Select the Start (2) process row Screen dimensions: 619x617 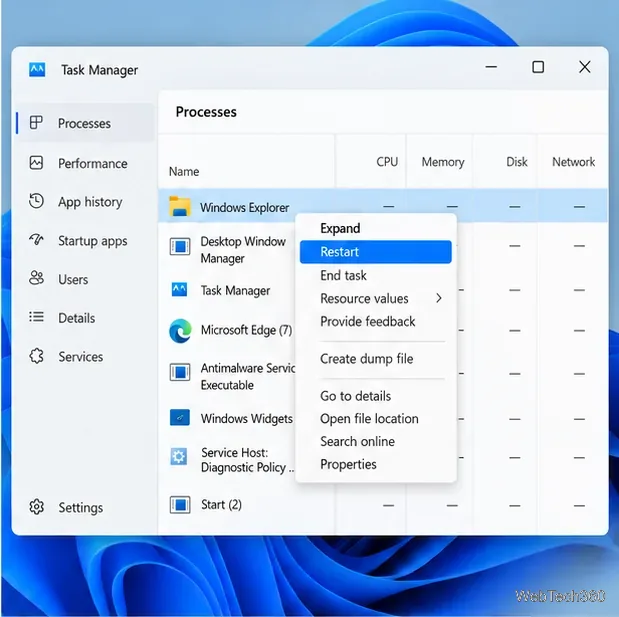[383, 505]
